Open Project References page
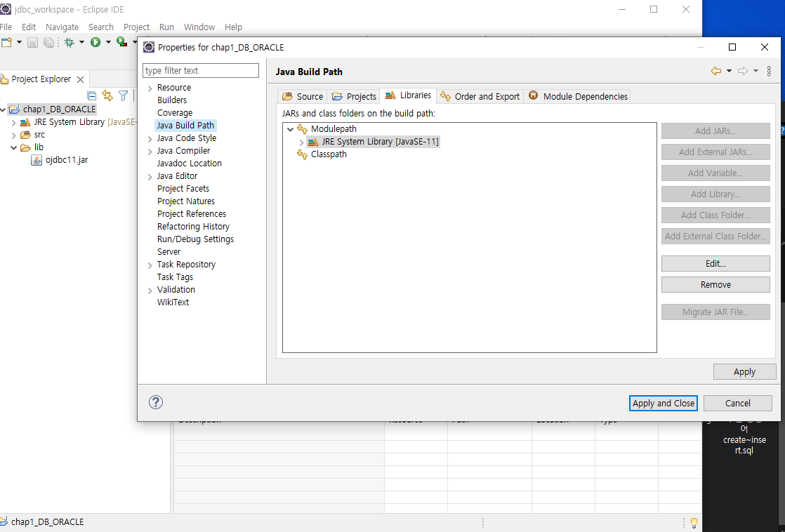785x532 pixels. [191, 213]
